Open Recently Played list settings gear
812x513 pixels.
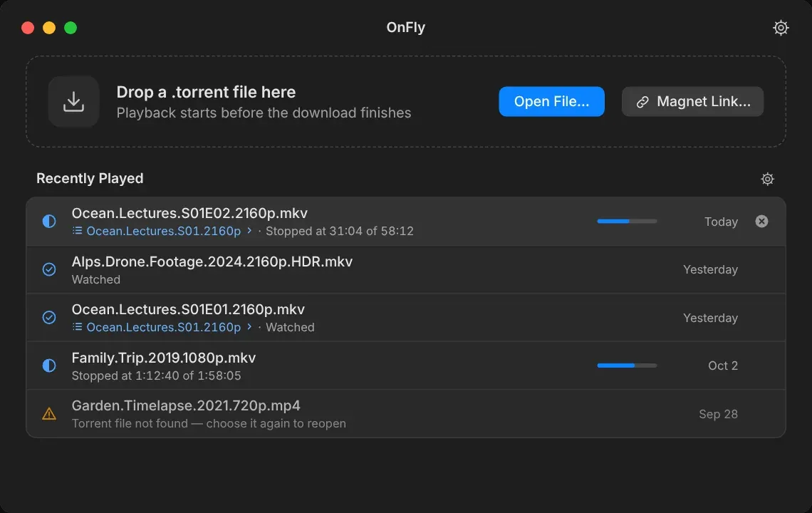point(767,179)
